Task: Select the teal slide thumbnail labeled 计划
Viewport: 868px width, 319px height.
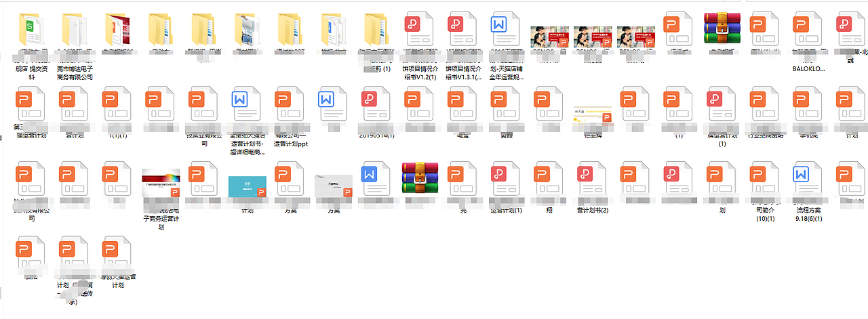Action: [248, 186]
